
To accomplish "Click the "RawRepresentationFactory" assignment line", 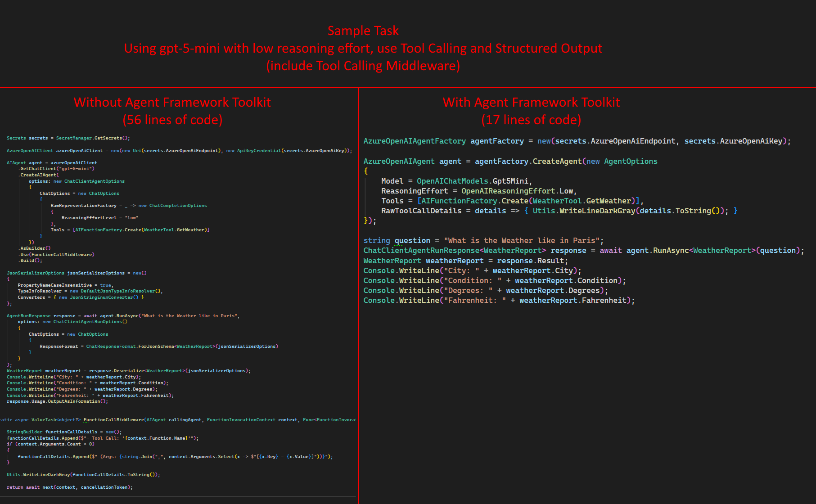I will coord(129,206).
